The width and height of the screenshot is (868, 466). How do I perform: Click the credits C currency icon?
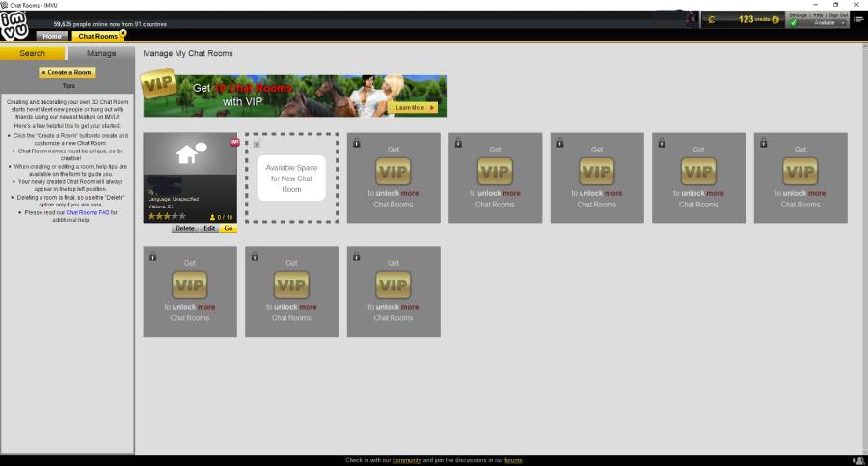(x=712, y=20)
